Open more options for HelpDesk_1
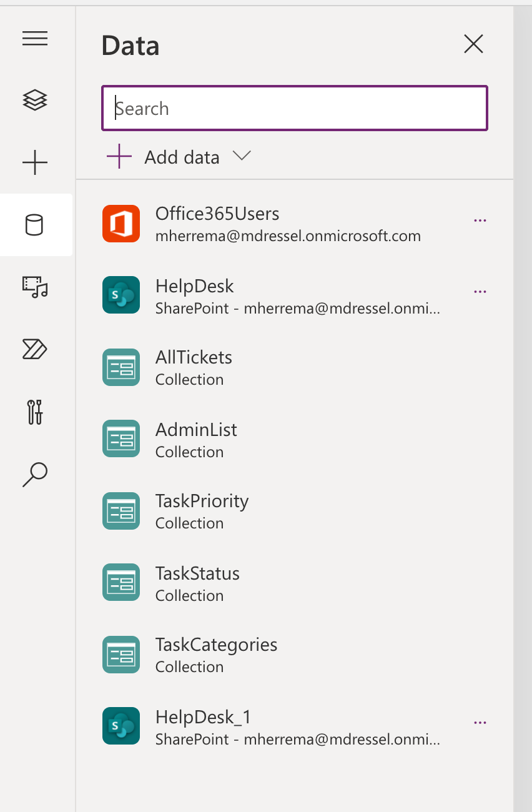532x812 pixels. pyautogui.click(x=480, y=723)
